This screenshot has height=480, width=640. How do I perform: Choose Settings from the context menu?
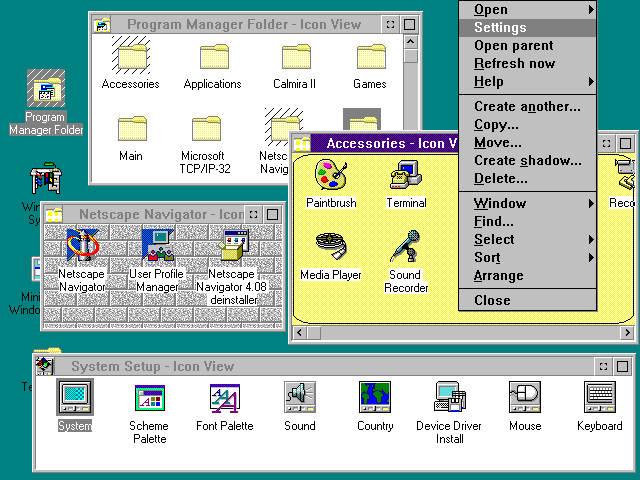click(527, 28)
